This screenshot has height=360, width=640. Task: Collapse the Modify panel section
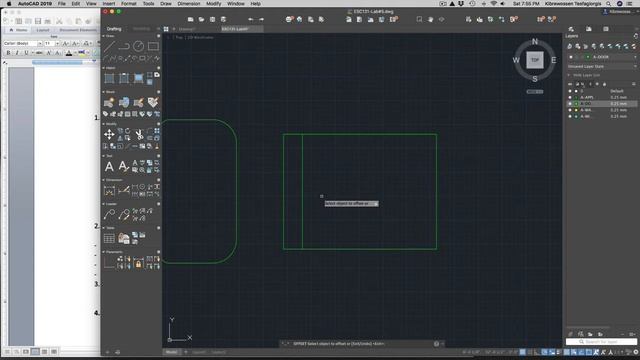click(x=103, y=124)
